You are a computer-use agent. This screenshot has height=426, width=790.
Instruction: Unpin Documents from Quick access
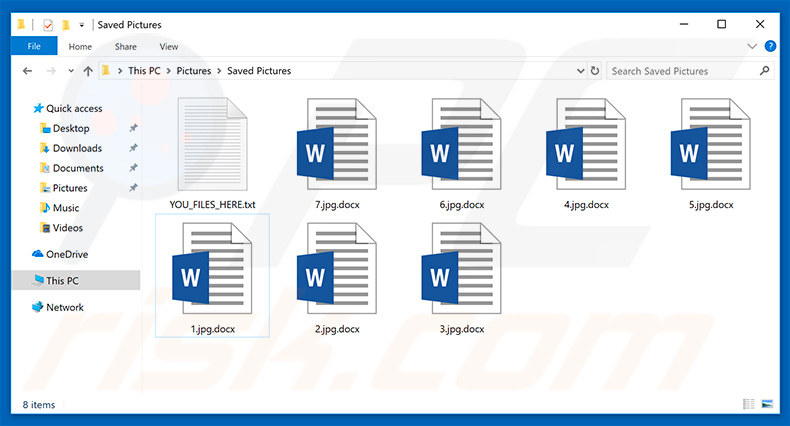(133, 168)
